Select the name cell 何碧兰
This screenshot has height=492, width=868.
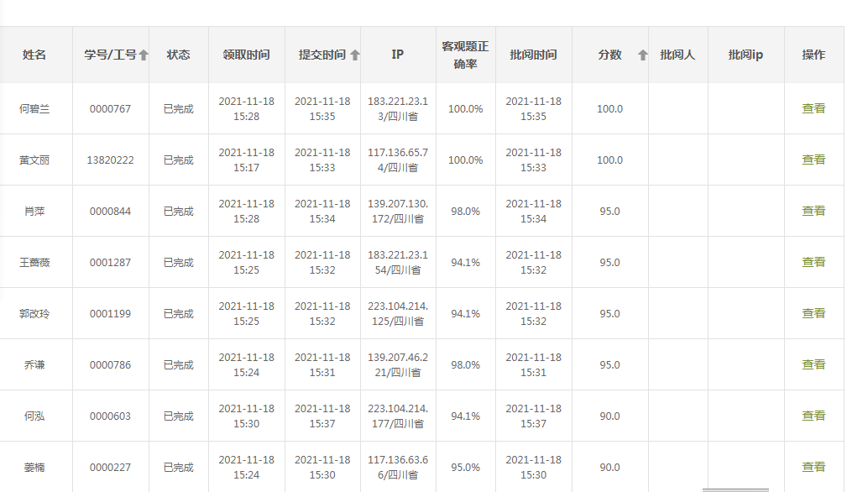coord(34,108)
